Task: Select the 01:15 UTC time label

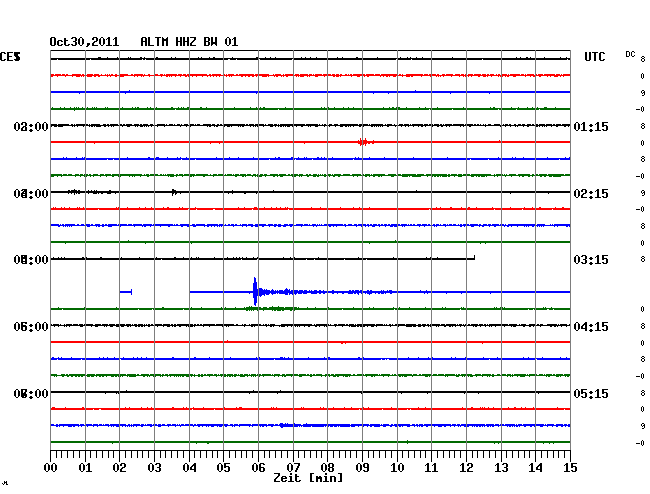Action: tap(591, 127)
